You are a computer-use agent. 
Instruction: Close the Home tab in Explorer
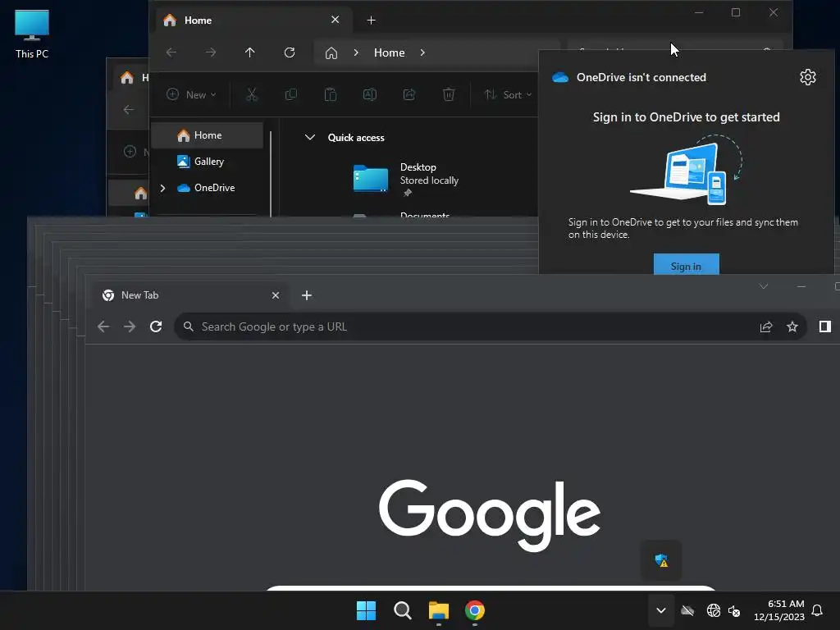coord(336,20)
